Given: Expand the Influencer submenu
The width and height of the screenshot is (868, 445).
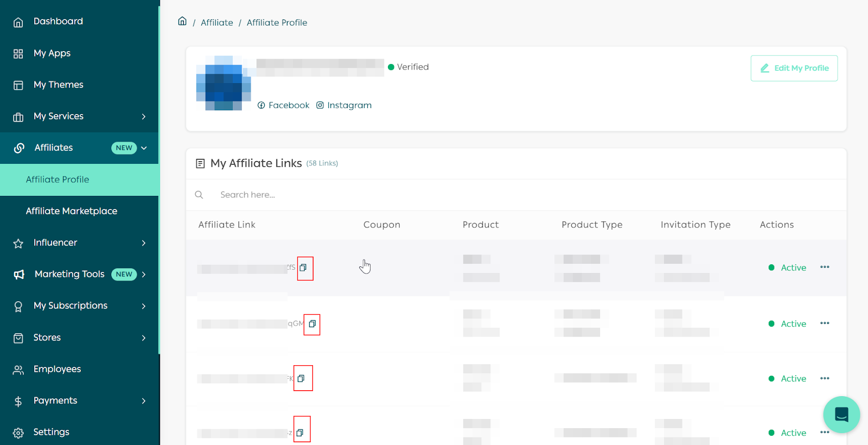Looking at the screenshot, I should point(143,243).
